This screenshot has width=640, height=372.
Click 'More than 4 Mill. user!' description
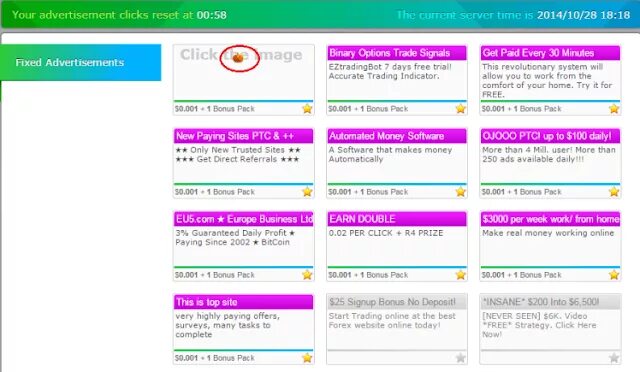click(x=549, y=154)
